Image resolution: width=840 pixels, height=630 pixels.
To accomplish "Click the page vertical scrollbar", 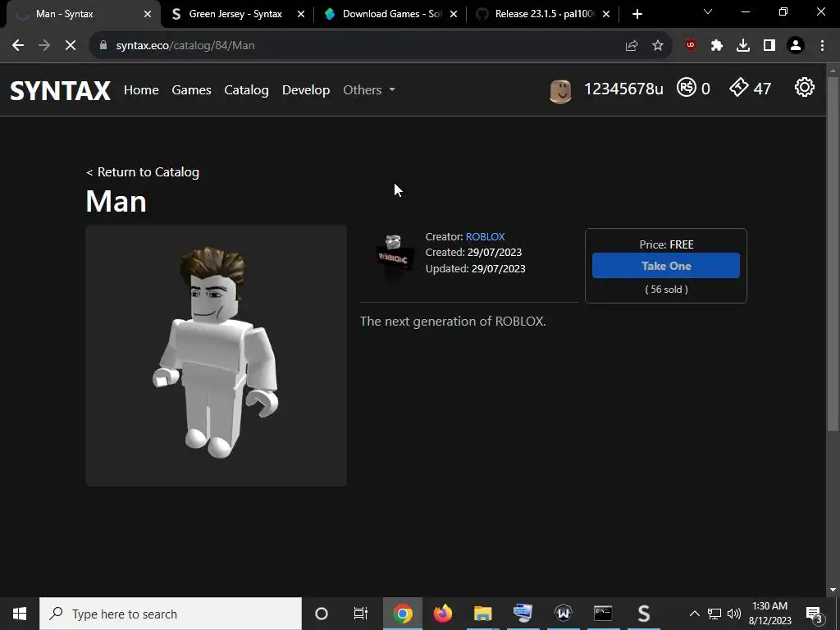I will point(833,253).
